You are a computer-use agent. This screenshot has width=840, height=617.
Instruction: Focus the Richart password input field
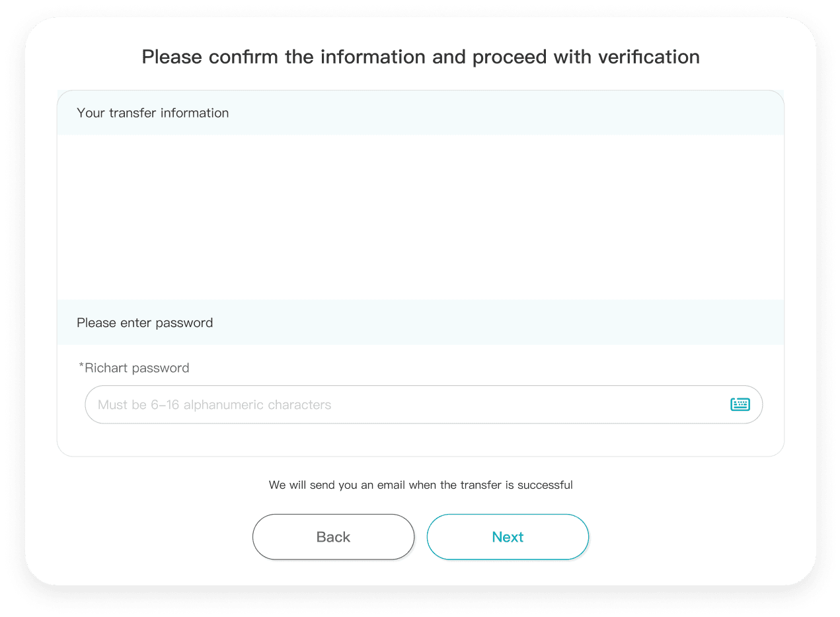pos(424,404)
